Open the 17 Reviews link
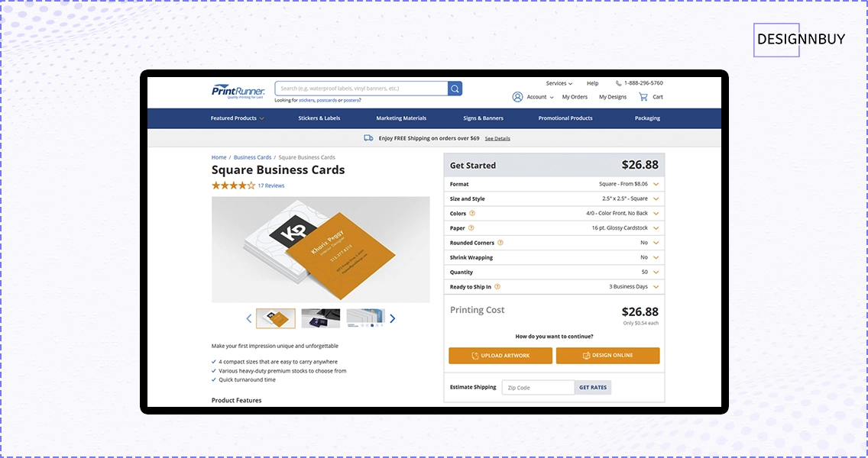 (x=271, y=185)
